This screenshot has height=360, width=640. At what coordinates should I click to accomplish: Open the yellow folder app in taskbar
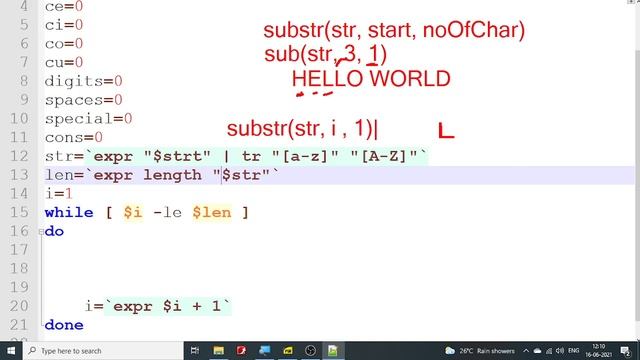click(x=288, y=351)
